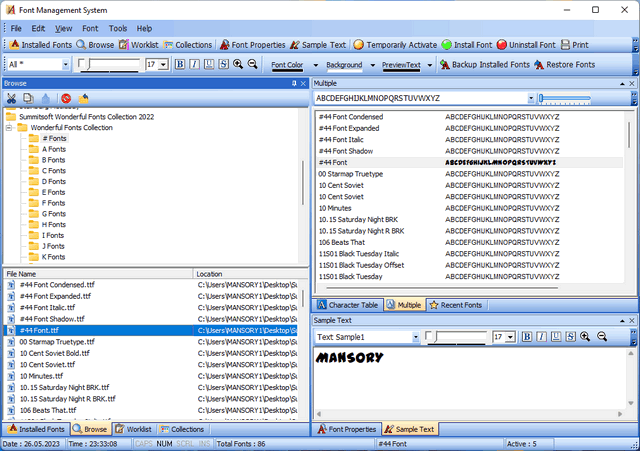Open the Edit menu
Screen dimensions: 640x451
pos(38,28)
